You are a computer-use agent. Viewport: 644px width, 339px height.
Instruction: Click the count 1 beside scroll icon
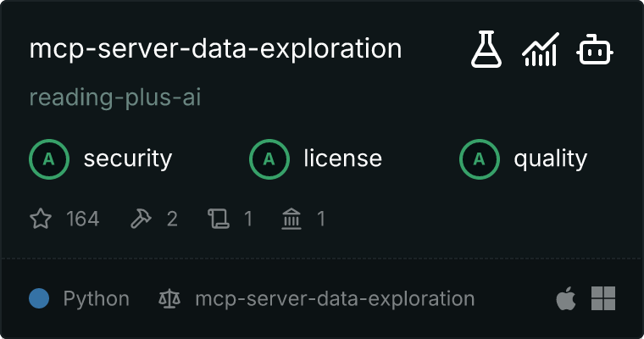click(248, 219)
